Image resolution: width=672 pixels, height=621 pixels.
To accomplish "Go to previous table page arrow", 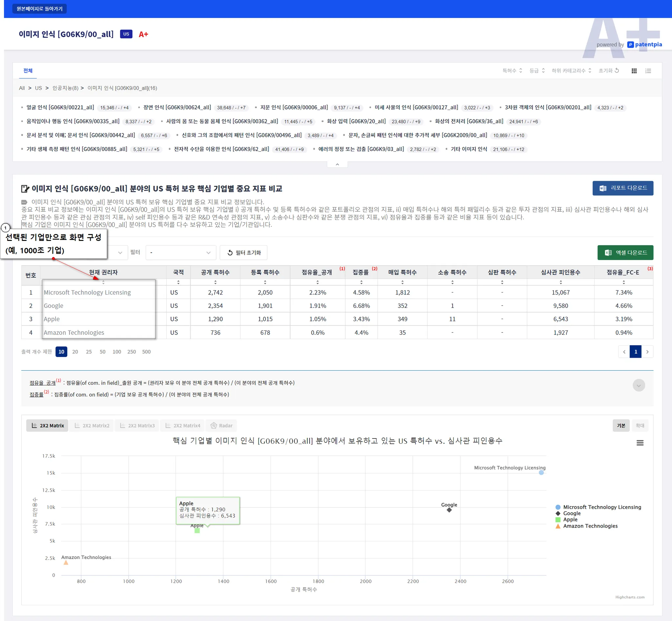I will (x=624, y=352).
